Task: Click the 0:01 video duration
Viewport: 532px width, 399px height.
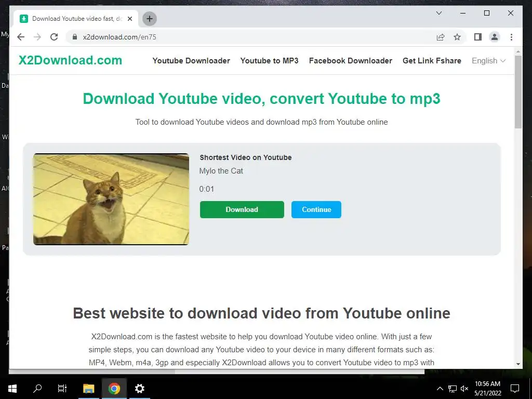Action: click(207, 189)
